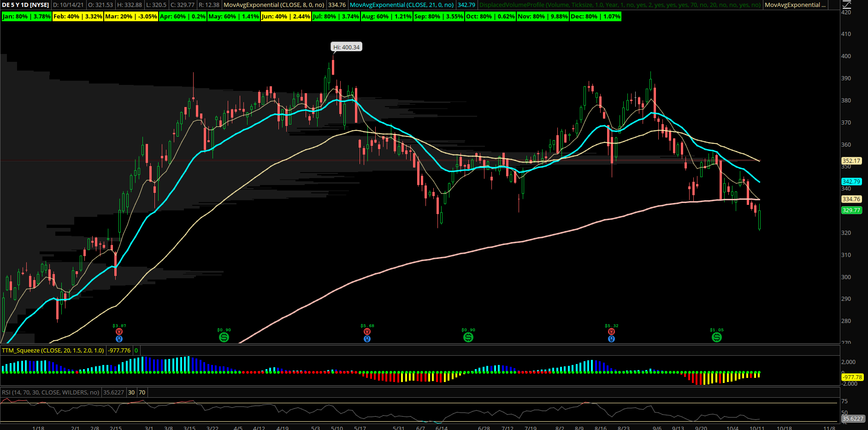Viewport: 868px width, 430px height.
Task: Select the TTM_Squeeze (CLOSE, 20, 1.5, 2.0, 1.0) label
Action: pos(53,351)
